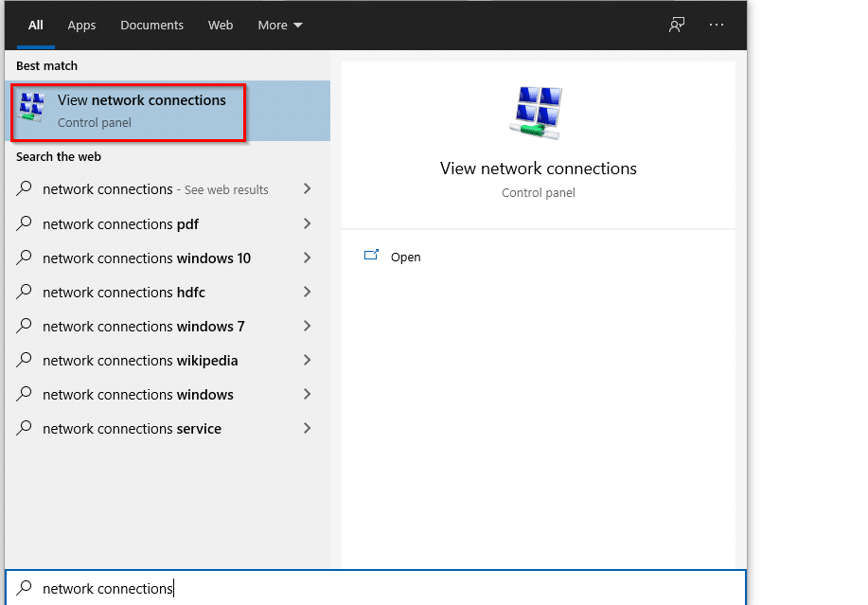Select 'network connections wikipedia' suggestion
The width and height of the screenshot is (868, 605).
[x=168, y=361]
